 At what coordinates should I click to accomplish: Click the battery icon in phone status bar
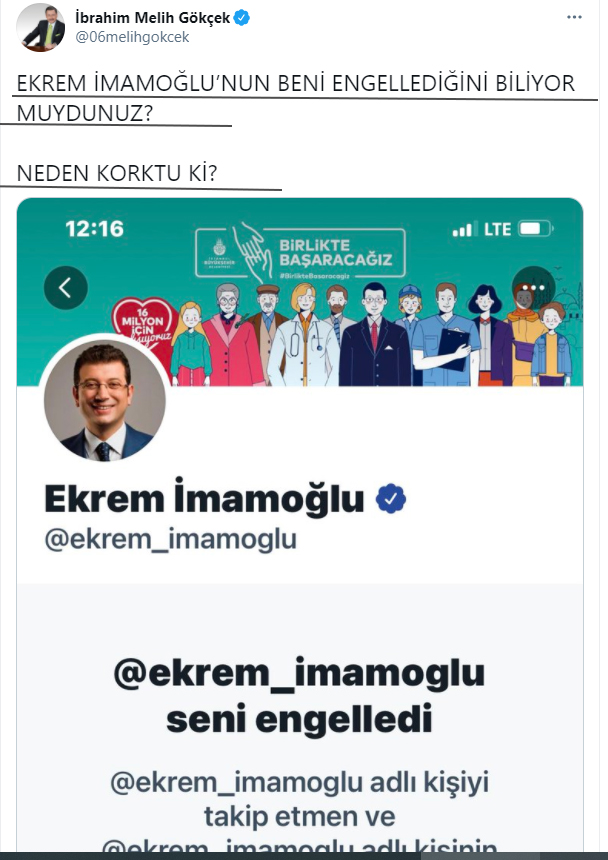tap(536, 229)
